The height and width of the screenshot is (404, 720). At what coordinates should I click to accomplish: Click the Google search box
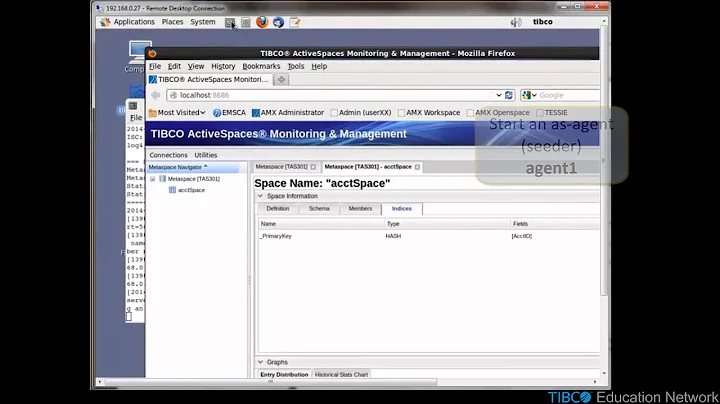pos(568,95)
